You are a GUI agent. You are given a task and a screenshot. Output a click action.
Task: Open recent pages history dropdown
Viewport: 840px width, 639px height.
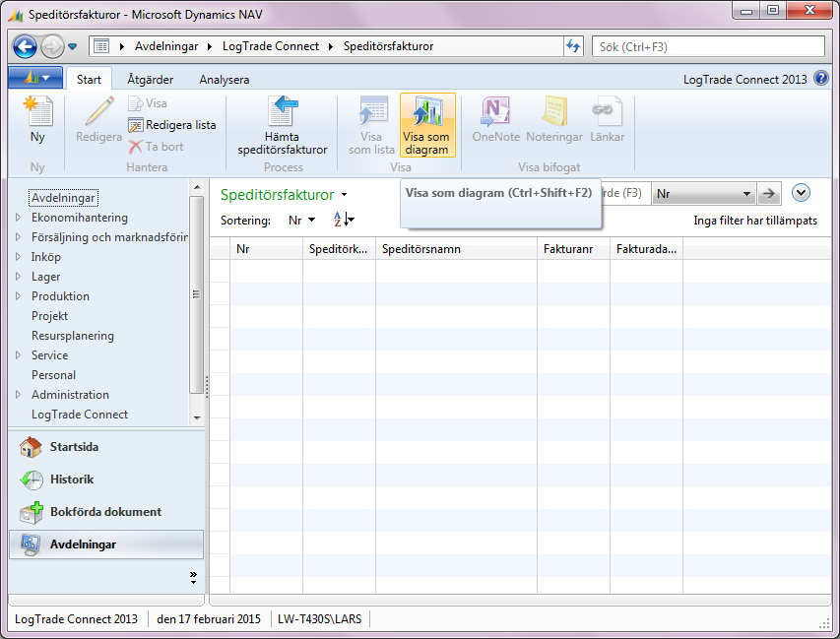[x=73, y=46]
